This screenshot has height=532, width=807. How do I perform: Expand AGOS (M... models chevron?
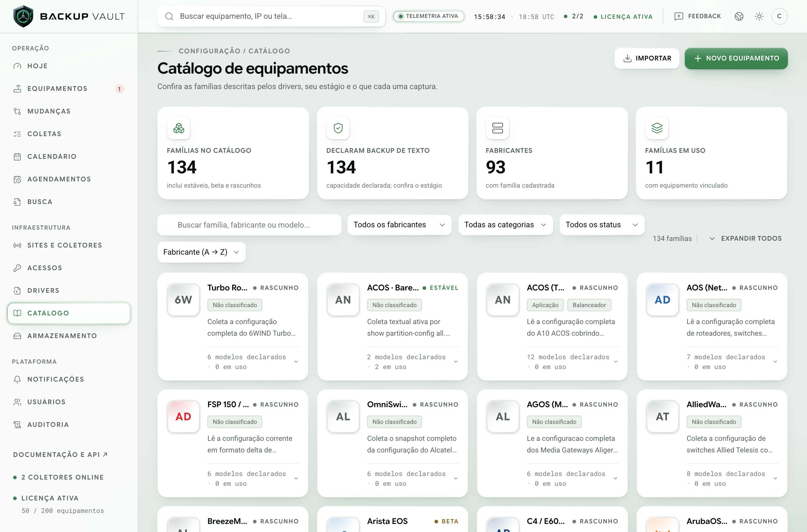616,478
